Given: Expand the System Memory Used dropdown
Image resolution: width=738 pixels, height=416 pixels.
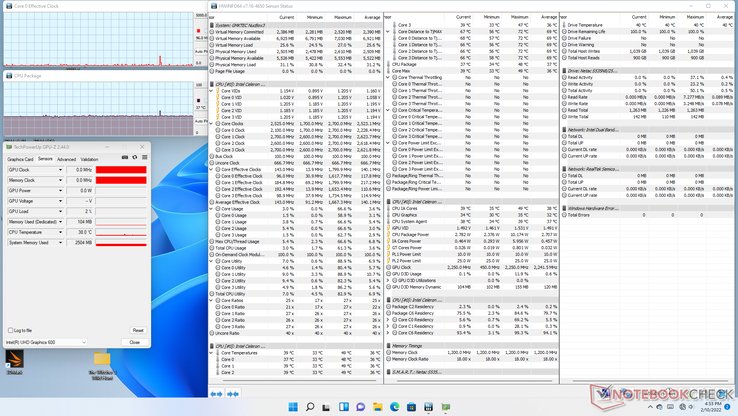Looking at the screenshot, I should point(60,243).
